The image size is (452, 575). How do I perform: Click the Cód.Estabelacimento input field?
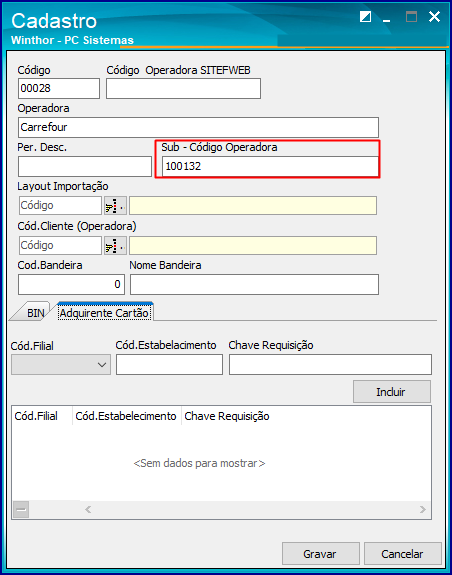point(169,365)
